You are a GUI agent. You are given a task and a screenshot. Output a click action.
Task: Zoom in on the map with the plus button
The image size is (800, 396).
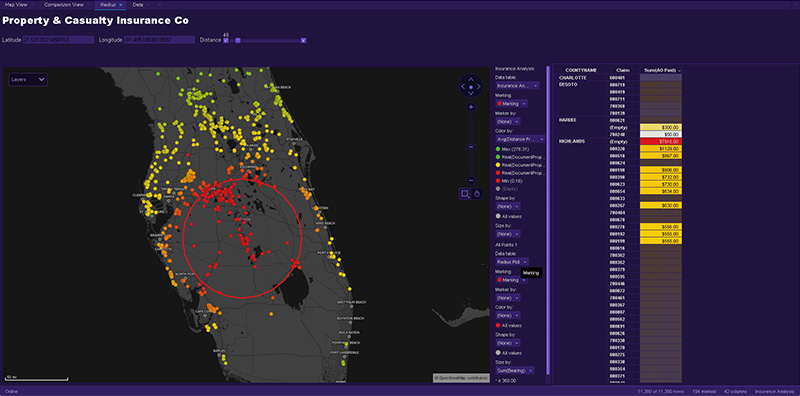tap(471, 107)
